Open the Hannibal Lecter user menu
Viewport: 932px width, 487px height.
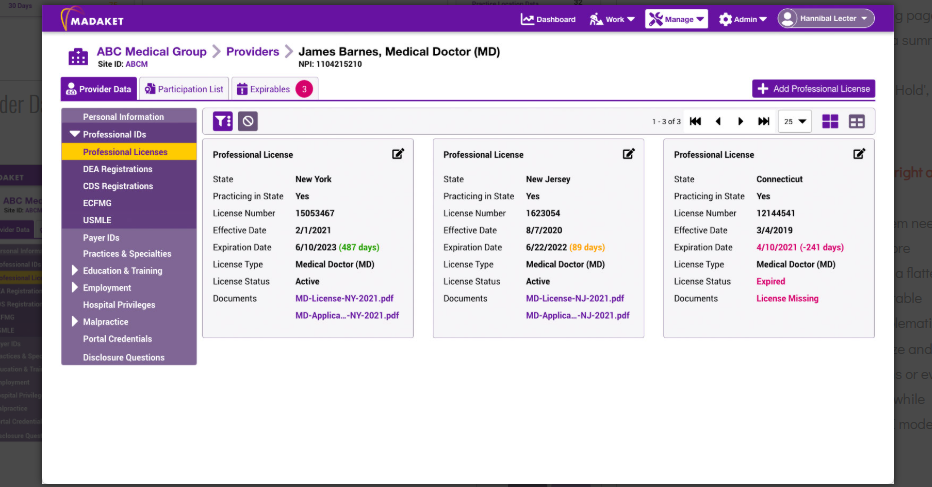(826, 18)
